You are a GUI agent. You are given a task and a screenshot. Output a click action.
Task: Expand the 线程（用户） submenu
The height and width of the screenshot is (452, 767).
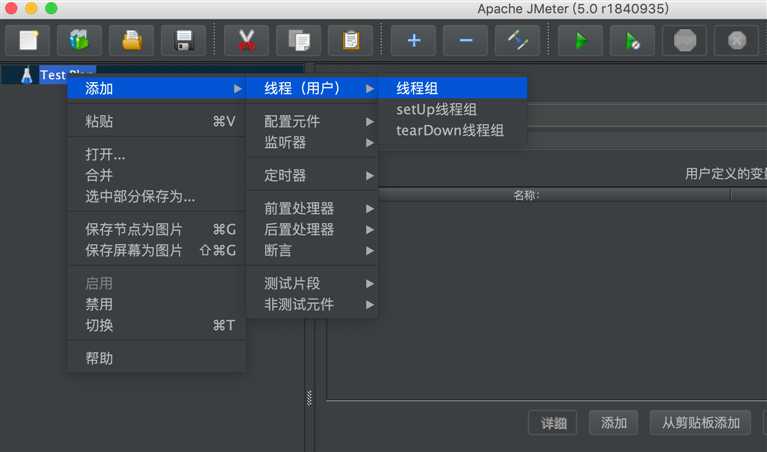312,89
